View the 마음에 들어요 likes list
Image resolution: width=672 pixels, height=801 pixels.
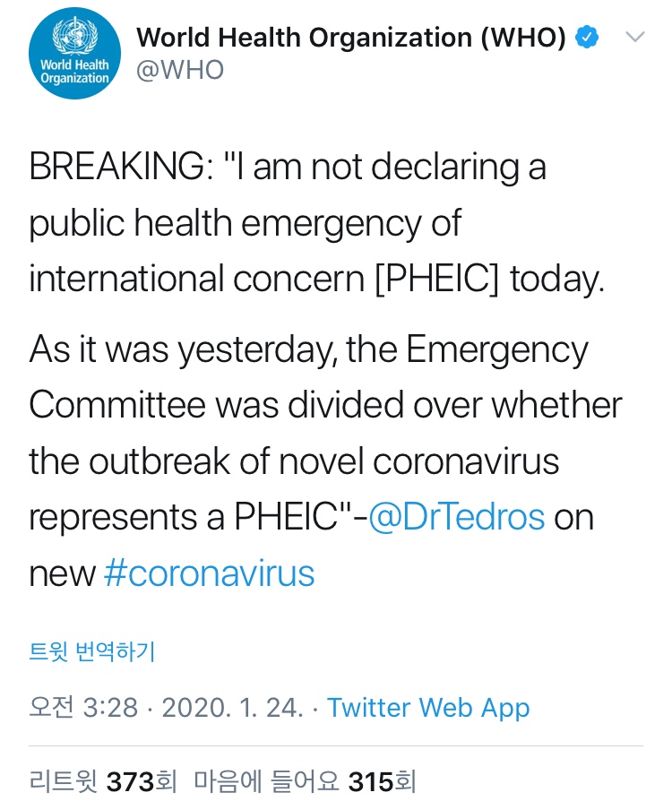(268, 781)
